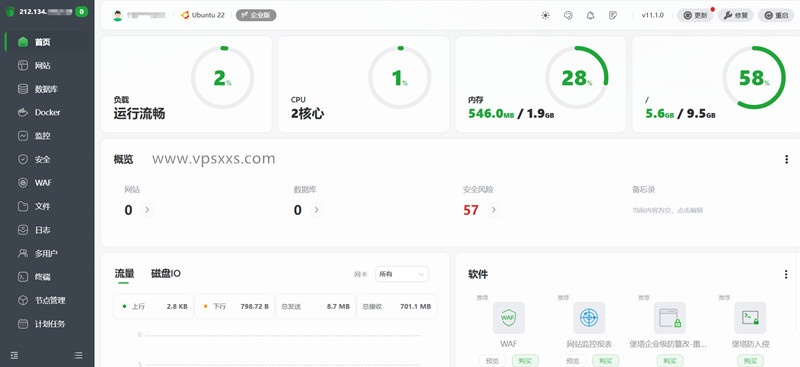This screenshot has width=800, height=367.
Task: Click the 堡塔防入侵 terminal-lock icon
Action: point(750,318)
